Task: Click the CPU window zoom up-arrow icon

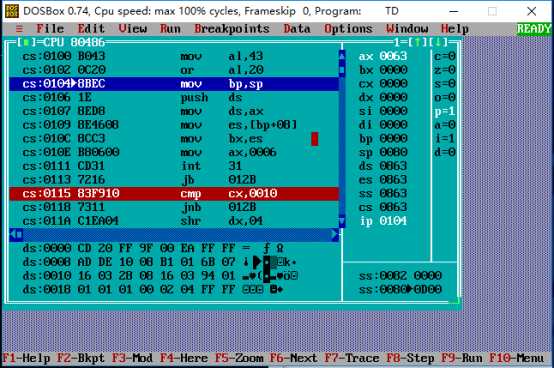Action: pos(418,42)
